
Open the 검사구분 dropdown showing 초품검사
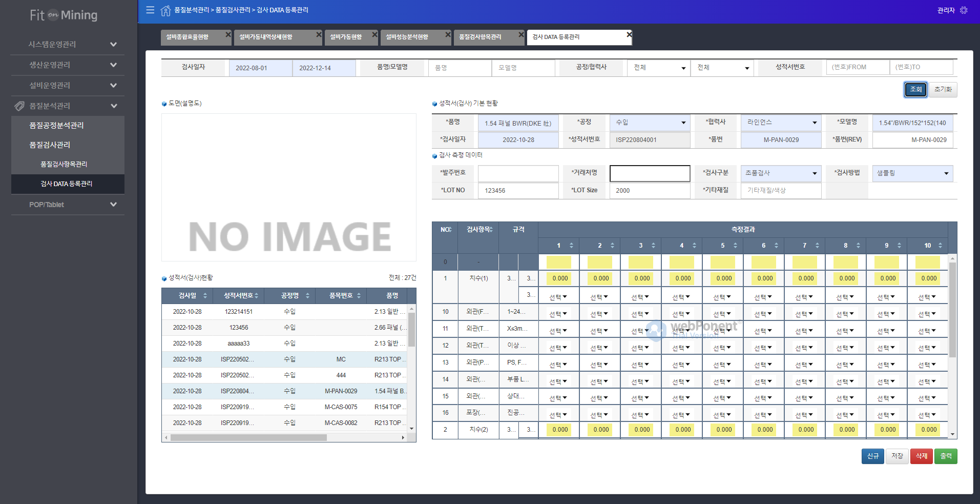point(781,173)
